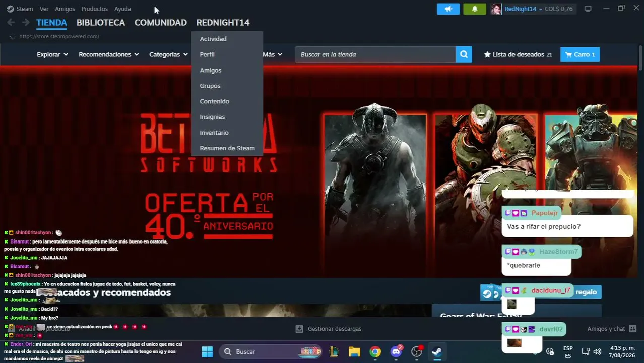Screen dimensions: 644x363
Task: Click the Steam taskbar icon
Action: (437, 351)
